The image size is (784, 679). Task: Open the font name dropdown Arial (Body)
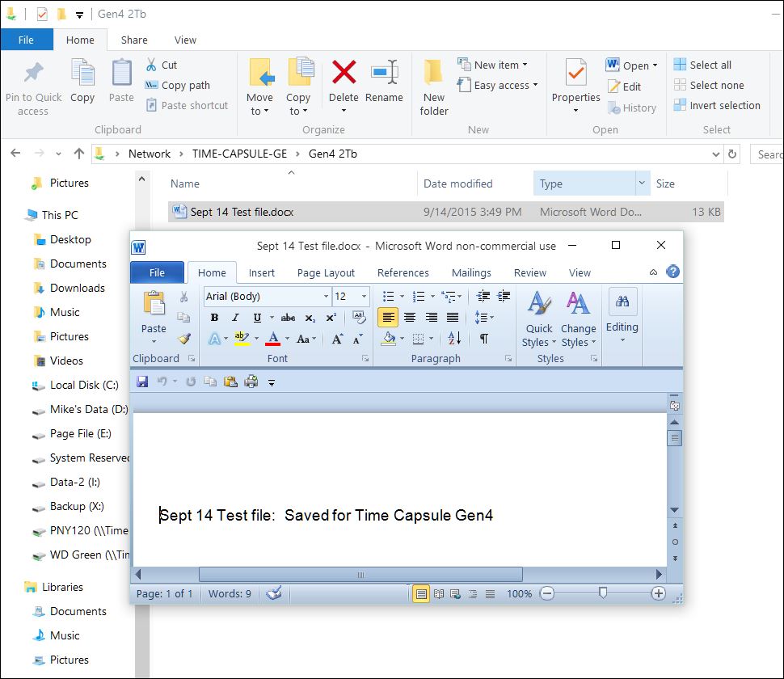point(326,297)
